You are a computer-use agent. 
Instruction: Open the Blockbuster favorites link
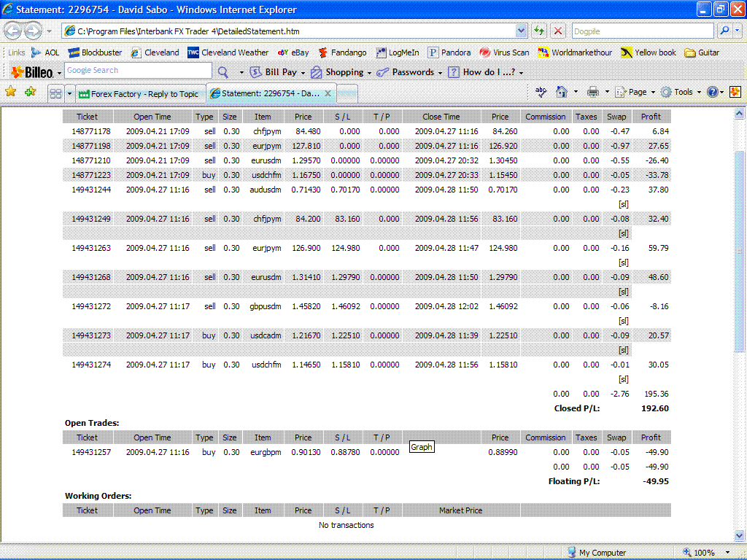point(95,52)
